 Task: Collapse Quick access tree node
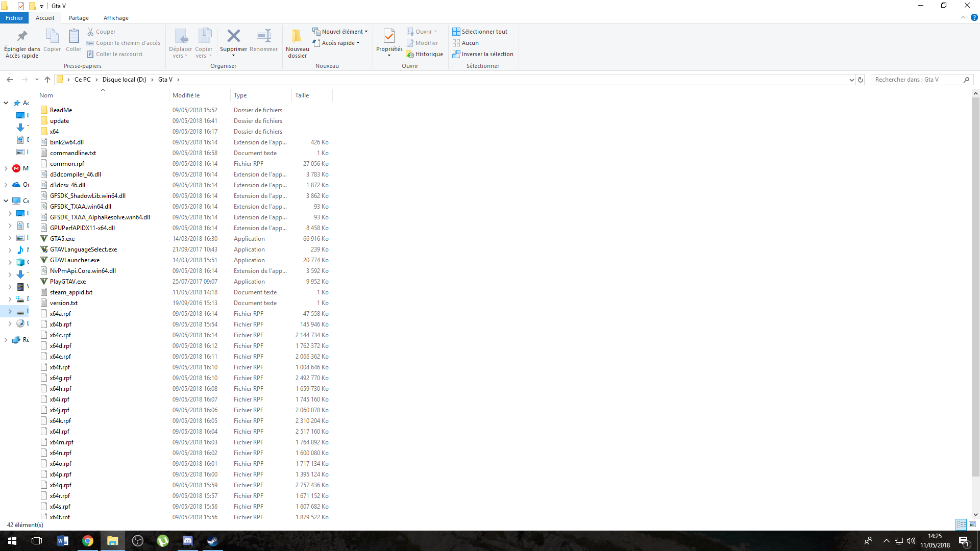click(x=6, y=103)
